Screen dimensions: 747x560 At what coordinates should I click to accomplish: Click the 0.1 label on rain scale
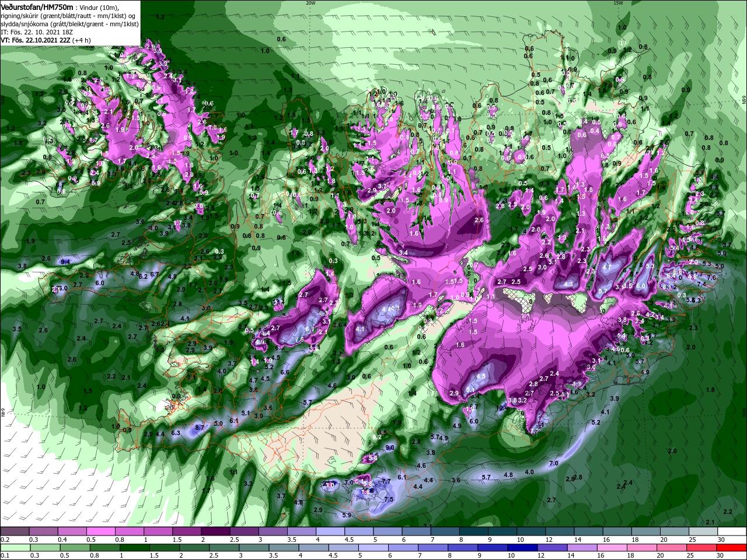tap(5, 556)
